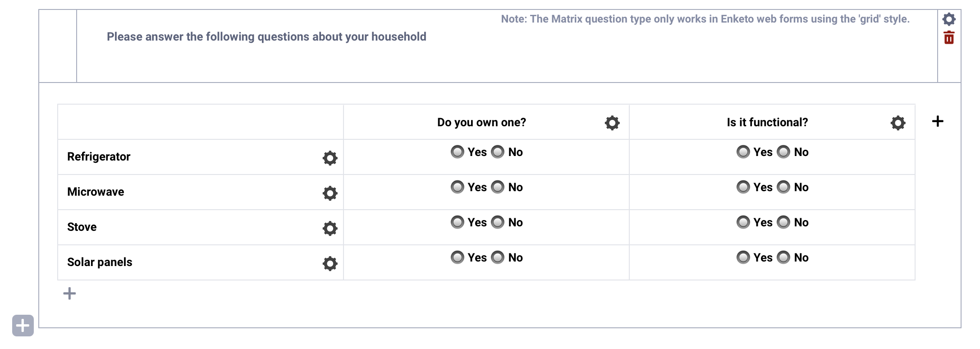This screenshot has width=980, height=349.
Task: Select Yes for owning a Microwave
Action: point(457,187)
